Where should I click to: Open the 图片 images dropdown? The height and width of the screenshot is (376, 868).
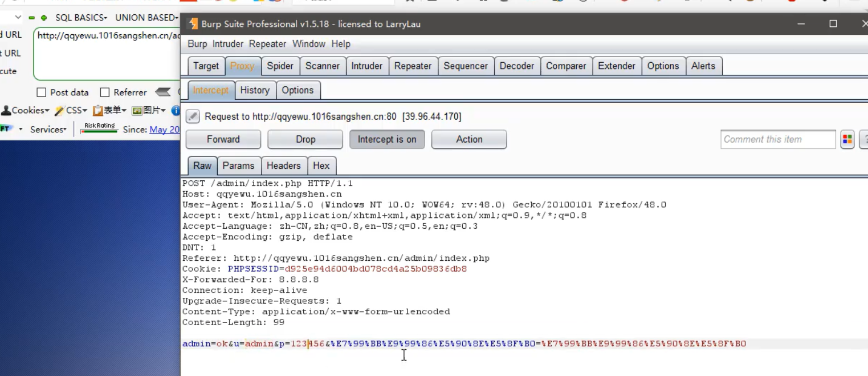149,110
